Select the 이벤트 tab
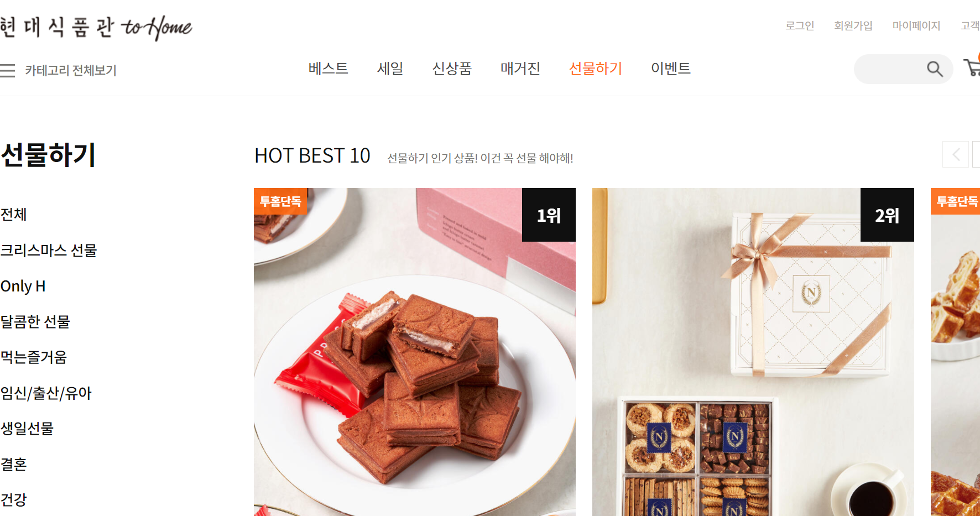Image resolution: width=980 pixels, height=516 pixels. 671,69
